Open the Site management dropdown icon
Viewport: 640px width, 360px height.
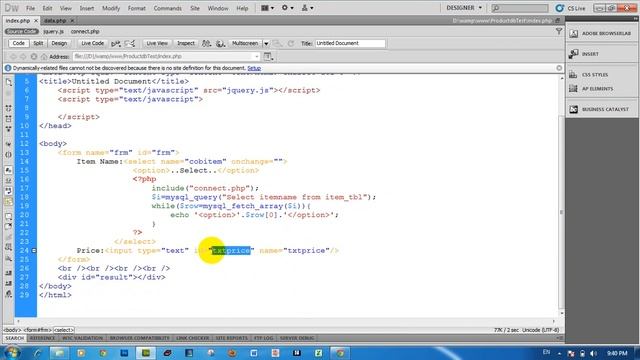[x=307, y=8]
